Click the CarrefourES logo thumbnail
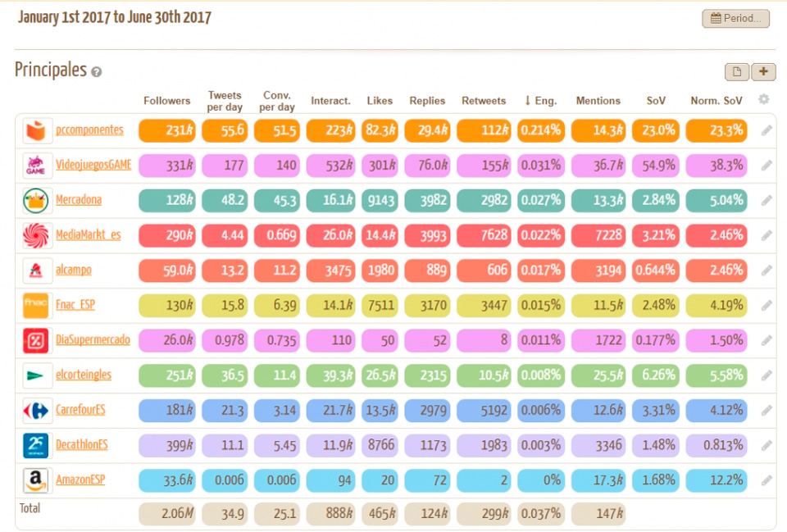Image resolution: width=787 pixels, height=532 pixels. [x=38, y=410]
